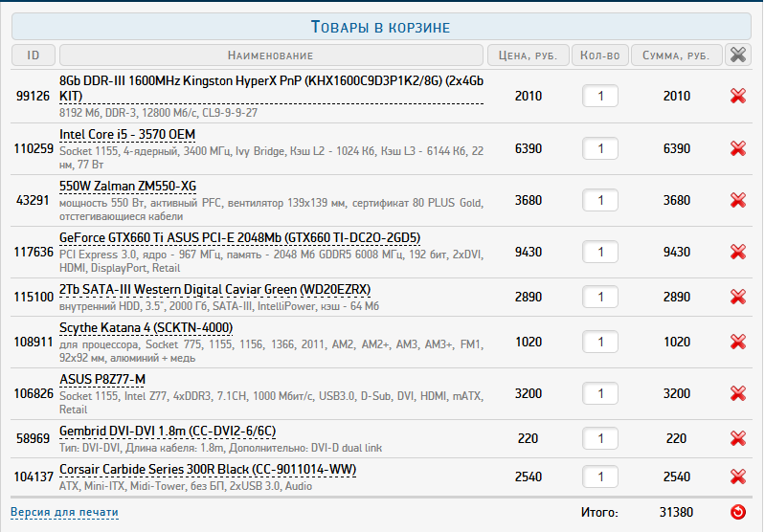
Task: Open 550W Zalman ZM550-XG product link
Action: (x=128, y=187)
